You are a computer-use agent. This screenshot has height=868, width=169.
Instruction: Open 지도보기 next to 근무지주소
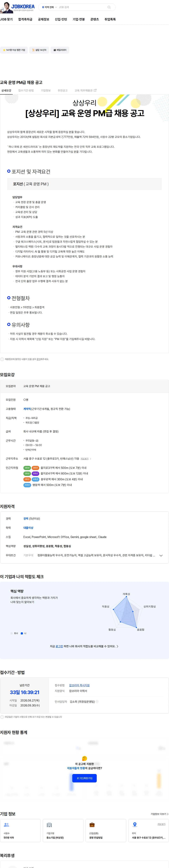(84, 459)
